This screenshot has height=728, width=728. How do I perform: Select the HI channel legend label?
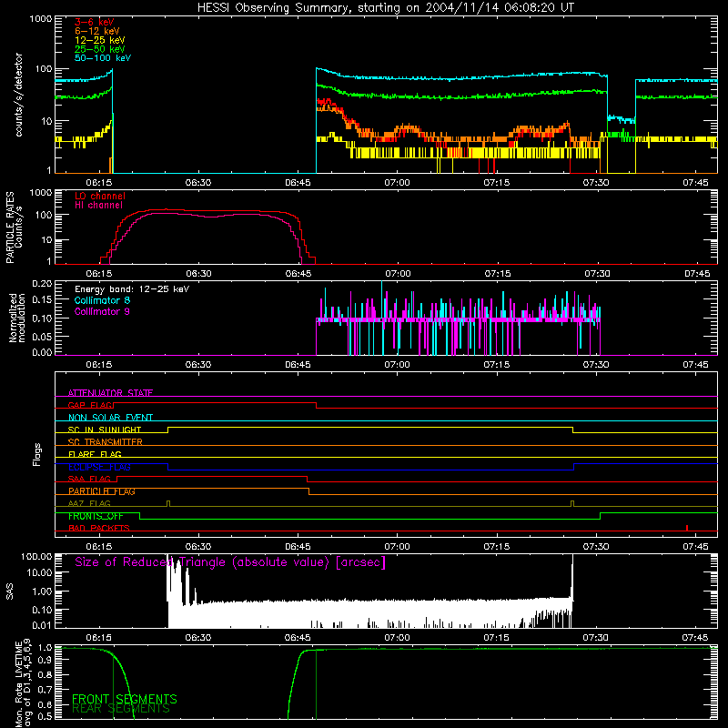pos(98,205)
